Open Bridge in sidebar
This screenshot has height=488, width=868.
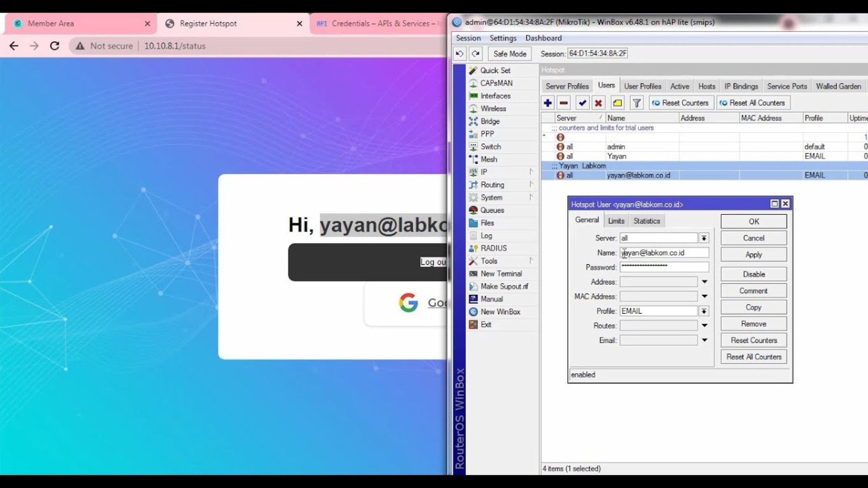pos(490,122)
